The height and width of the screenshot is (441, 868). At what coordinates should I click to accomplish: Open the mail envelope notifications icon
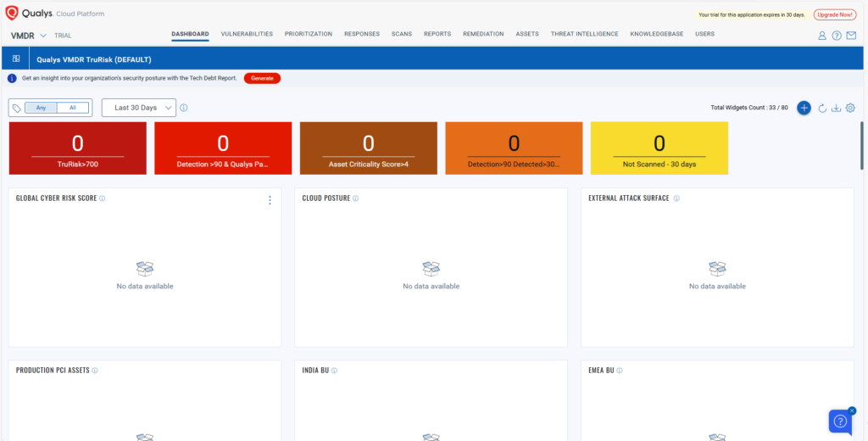pos(851,36)
